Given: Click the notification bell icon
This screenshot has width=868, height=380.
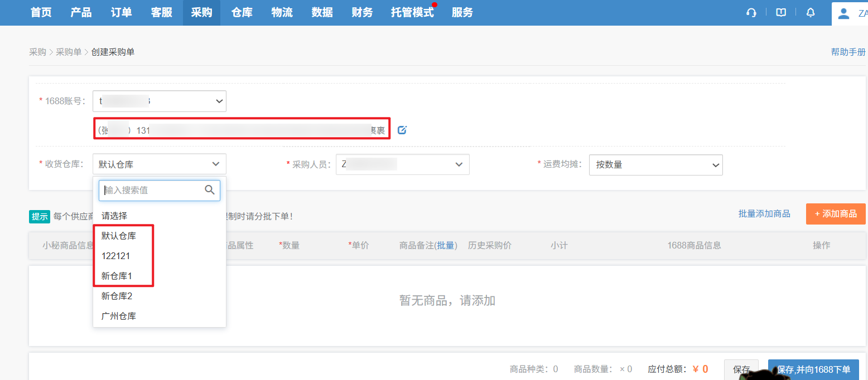Looking at the screenshot, I should point(811,13).
